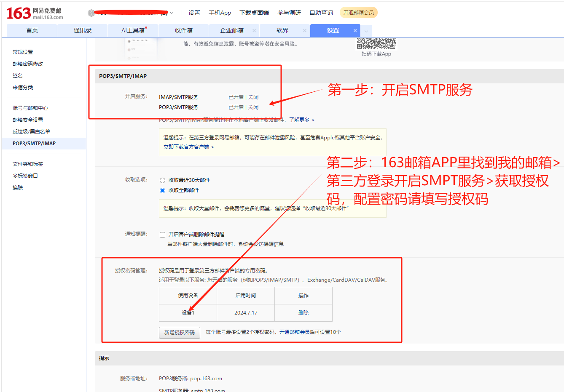Viewport: 564px width, 392px height.
Task: Delete authorization code for 设备1
Action: [x=303, y=313]
